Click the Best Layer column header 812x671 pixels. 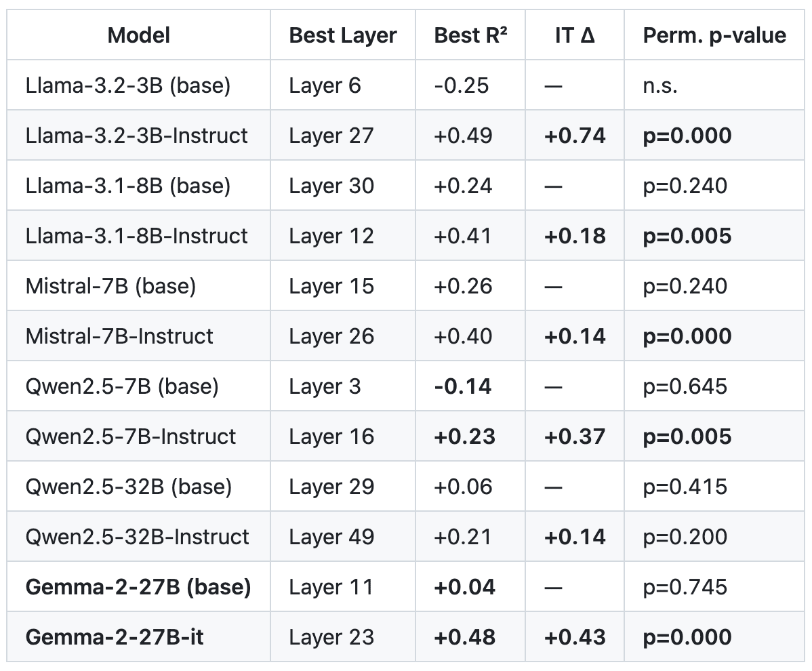coord(343,35)
